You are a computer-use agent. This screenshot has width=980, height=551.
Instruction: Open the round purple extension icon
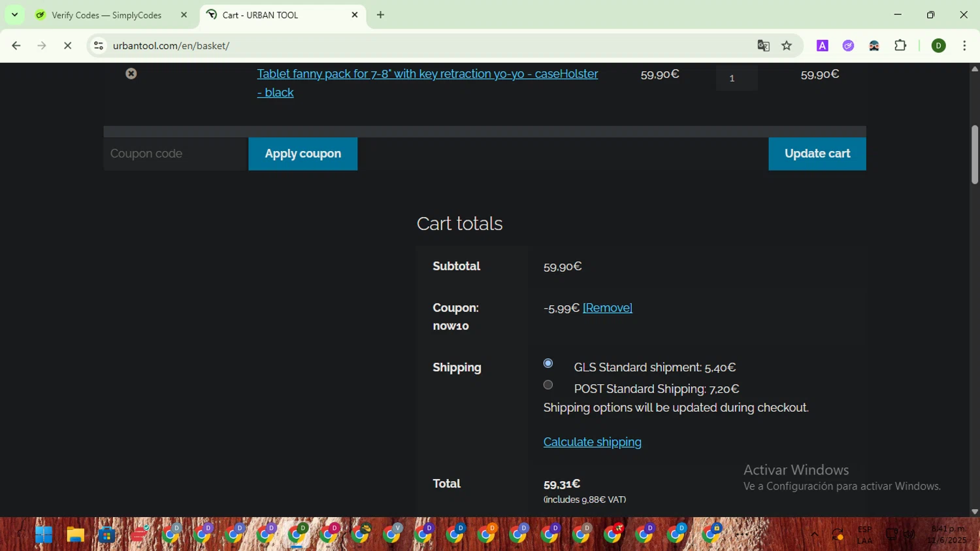(x=848, y=46)
